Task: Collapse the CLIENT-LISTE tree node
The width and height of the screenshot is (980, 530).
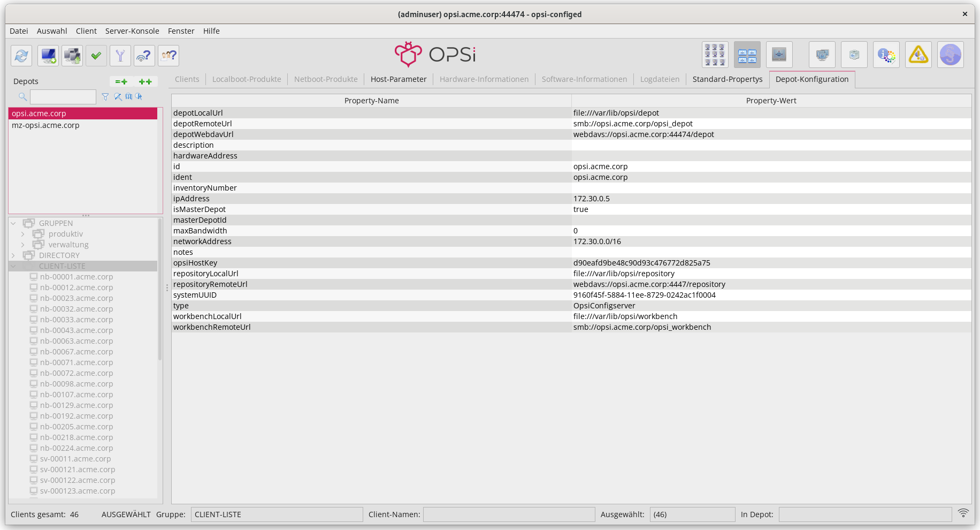Action: pos(13,266)
